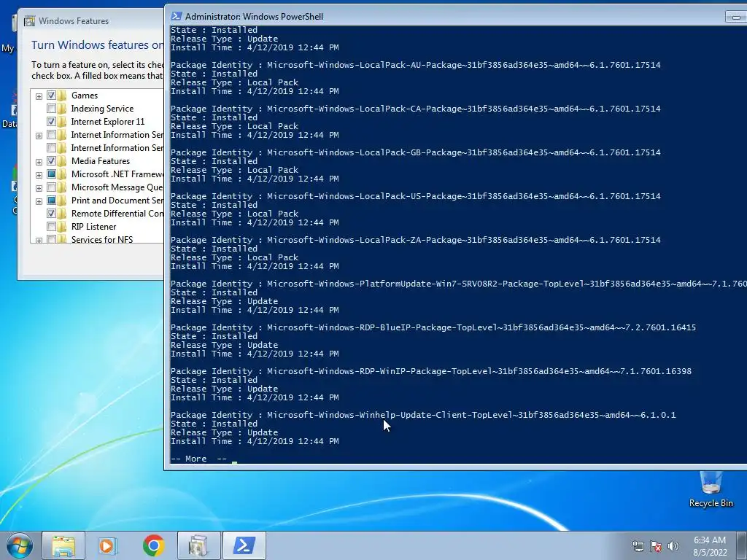The width and height of the screenshot is (747, 560).
Task: Switch to the Windows Features taskbar item
Action: [x=198, y=545]
